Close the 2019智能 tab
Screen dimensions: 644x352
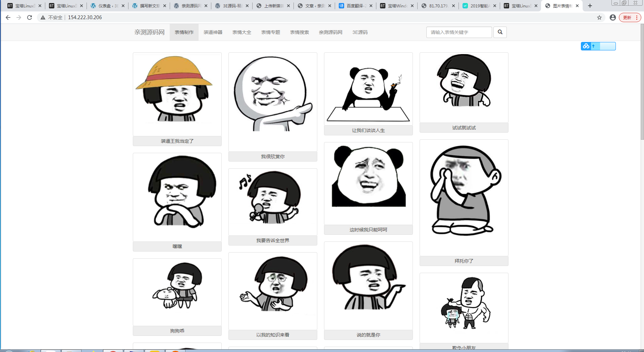[495, 6]
